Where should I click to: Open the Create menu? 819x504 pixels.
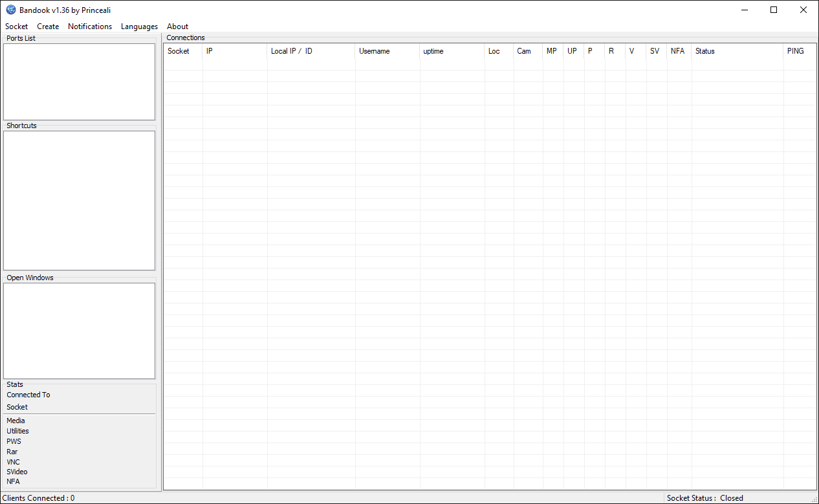pyautogui.click(x=48, y=27)
